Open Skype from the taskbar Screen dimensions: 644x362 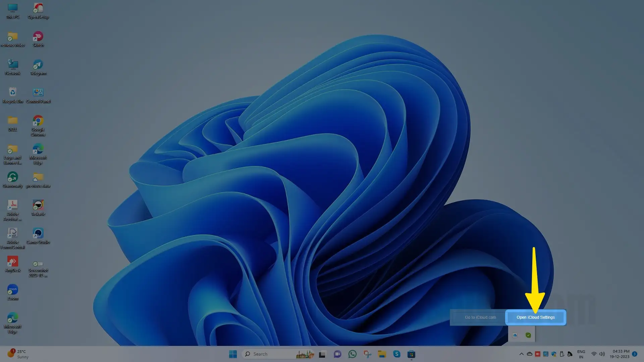pyautogui.click(x=396, y=354)
